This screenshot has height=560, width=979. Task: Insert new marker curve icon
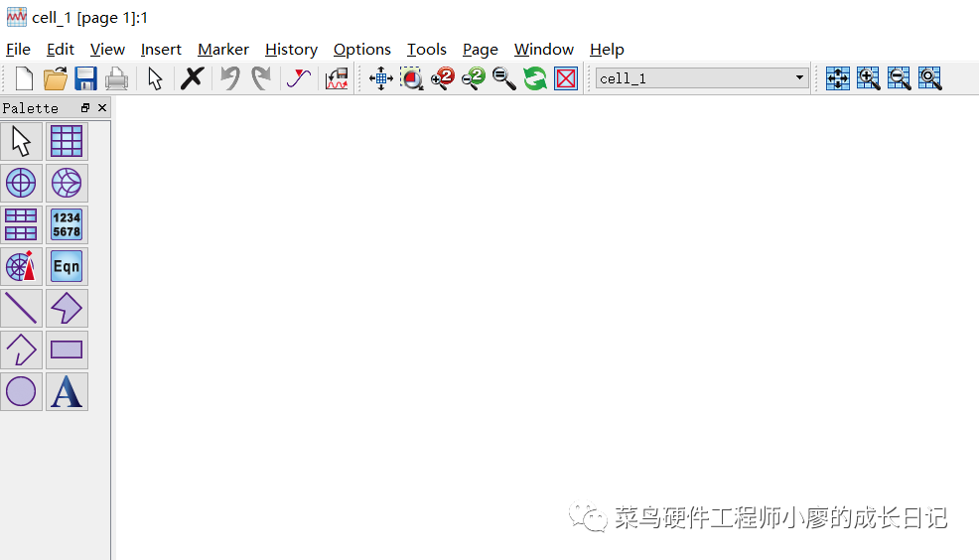299,78
